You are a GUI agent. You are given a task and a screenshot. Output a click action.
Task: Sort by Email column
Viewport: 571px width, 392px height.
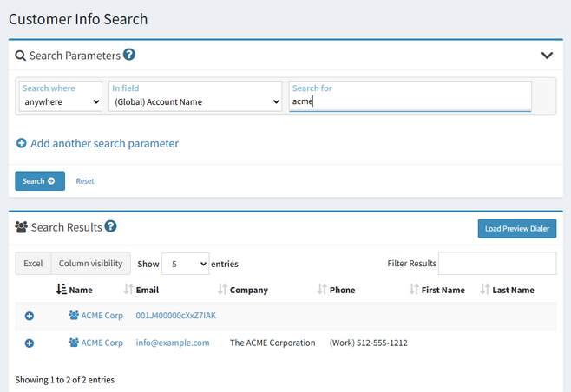pos(148,290)
